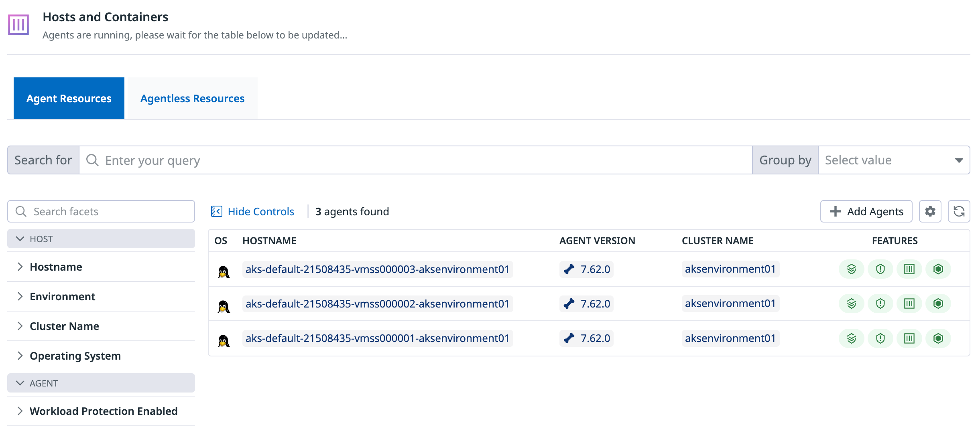Image resolution: width=980 pixels, height=429 pixels.
Task: Expand the Workload Protection Enabled facet
Action: (104, 411)
